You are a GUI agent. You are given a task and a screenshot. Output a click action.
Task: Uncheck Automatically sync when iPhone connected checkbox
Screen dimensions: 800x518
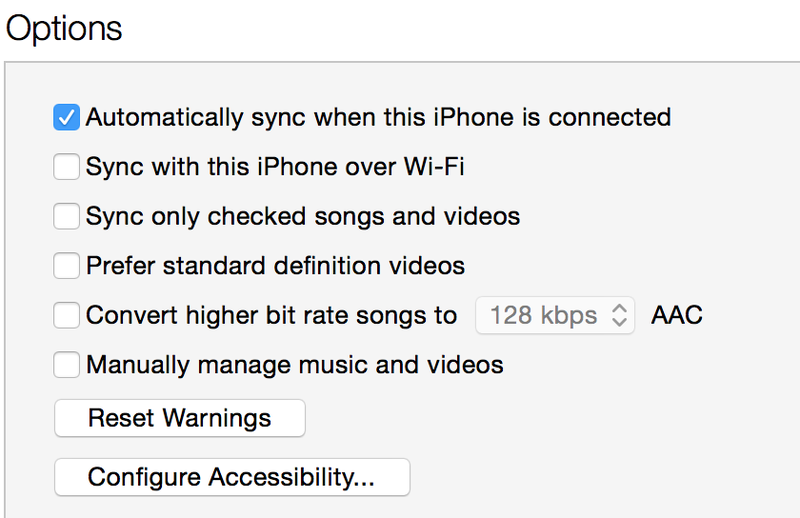coord(66,117)
